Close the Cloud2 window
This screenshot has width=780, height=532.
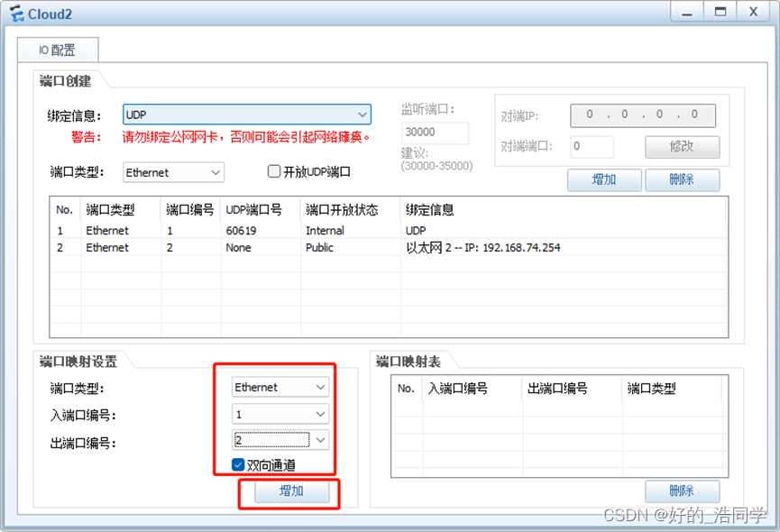click(754, 12)
